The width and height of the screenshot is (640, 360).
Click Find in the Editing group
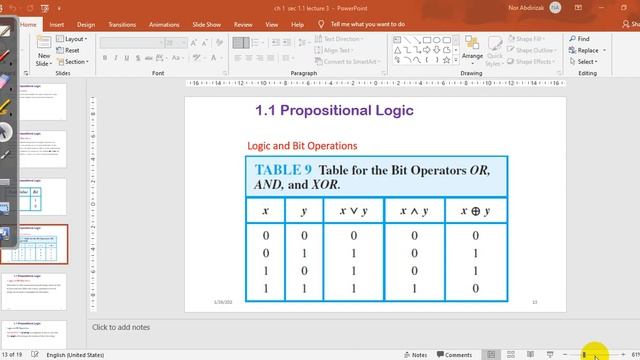click(580, 39)
